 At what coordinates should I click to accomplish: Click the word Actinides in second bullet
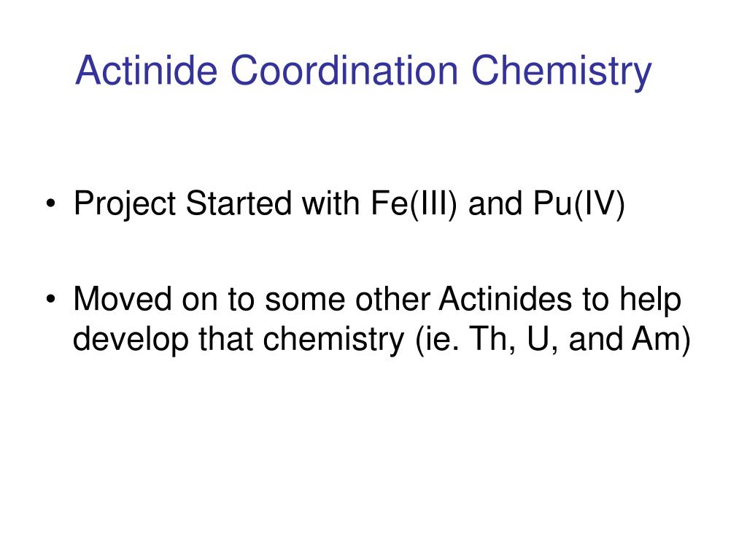(505, 299)
